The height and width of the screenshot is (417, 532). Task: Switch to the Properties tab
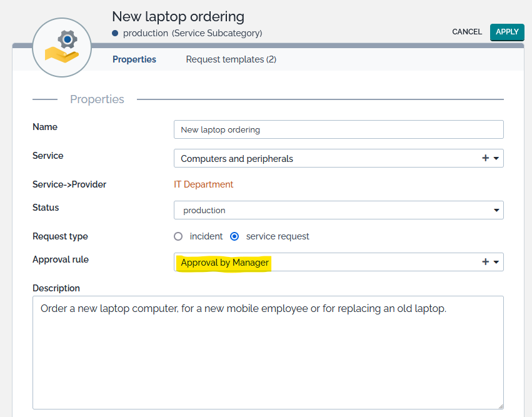click(x=134, y=59)
